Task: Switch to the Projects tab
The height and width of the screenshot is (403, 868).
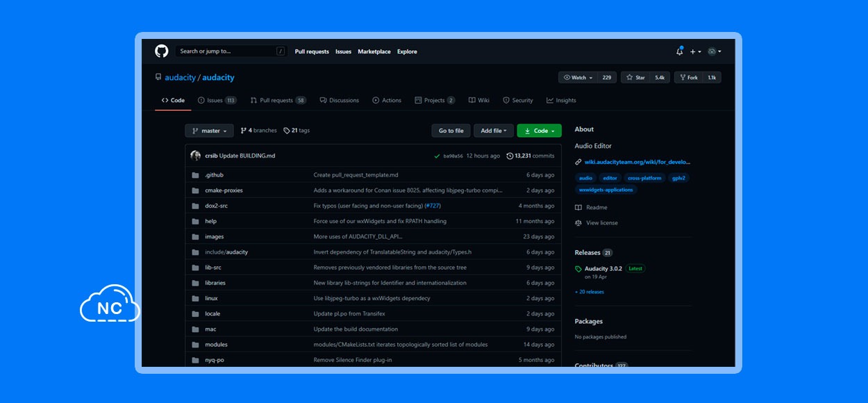Action: 435,101
